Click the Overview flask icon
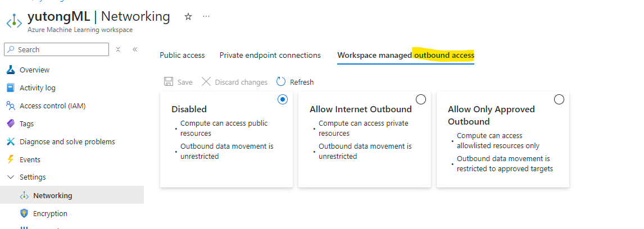Image resolution: width=644 pixels, height=229 pixels. (x=11, y=70)
